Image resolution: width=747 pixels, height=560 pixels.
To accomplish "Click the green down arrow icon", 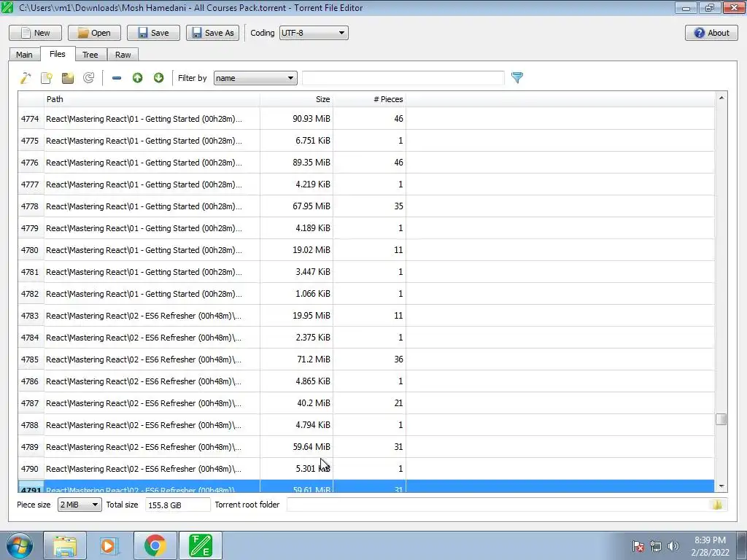I will 158,77.
